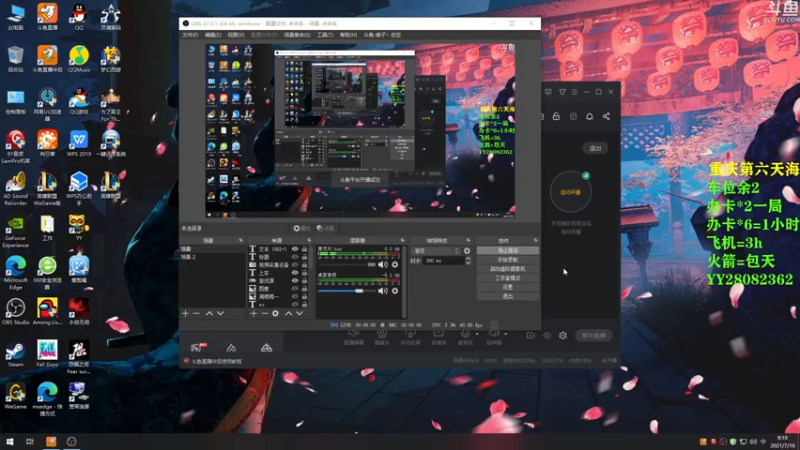The width and height of the screenshot is (800, 450).
Task: Open transition properties gear icon
Action: pos(467,251)
